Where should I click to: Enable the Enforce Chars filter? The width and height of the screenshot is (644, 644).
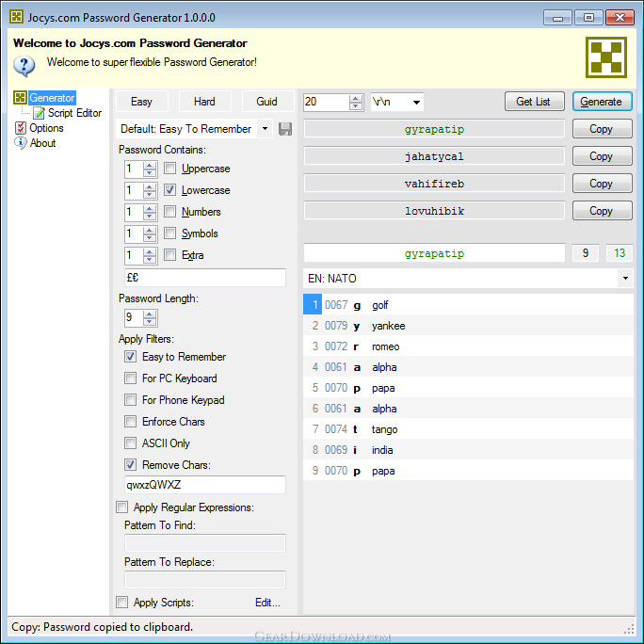tap(131, 422)
